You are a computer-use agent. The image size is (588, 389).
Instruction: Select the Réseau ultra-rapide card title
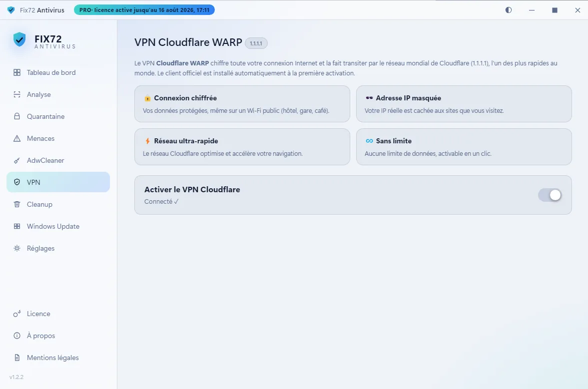pyautogui.click(x=186, y=141)
